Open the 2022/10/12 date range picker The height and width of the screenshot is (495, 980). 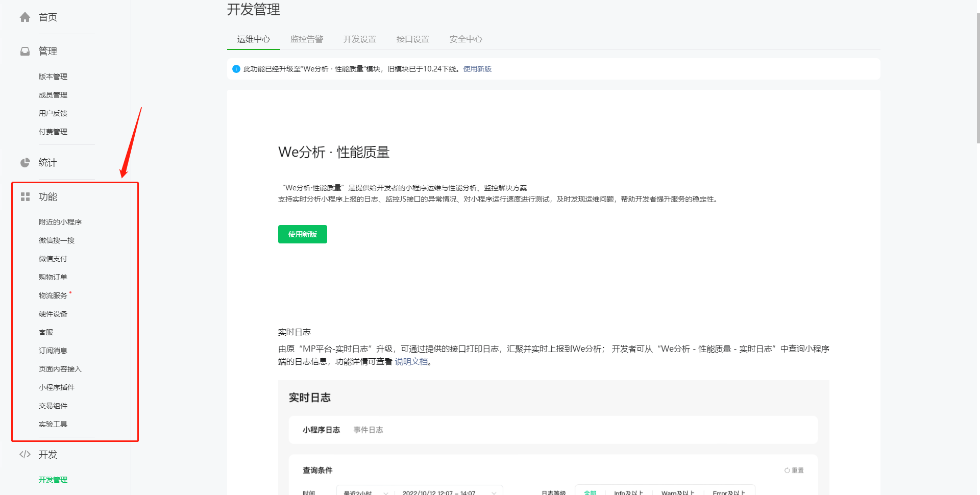coord(449,491)
